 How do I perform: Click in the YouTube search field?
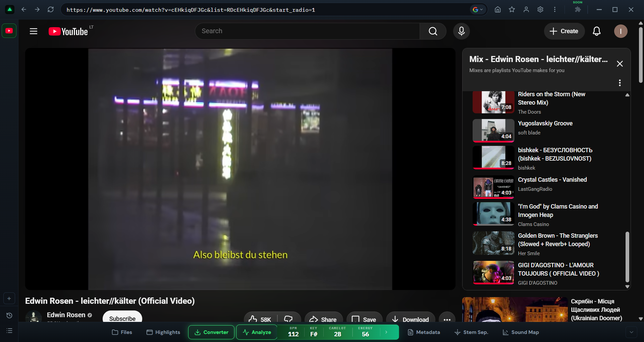coord(307,31)
